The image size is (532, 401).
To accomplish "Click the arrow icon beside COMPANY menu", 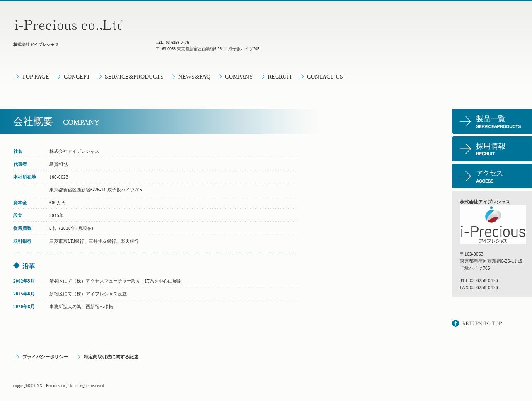I will click(x=219, y=77).
